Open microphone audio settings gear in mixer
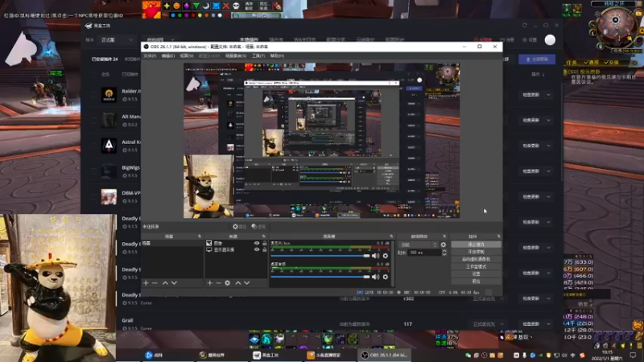Screen dimensions: 644x362 pyautogui.click(x=386, y=256)
